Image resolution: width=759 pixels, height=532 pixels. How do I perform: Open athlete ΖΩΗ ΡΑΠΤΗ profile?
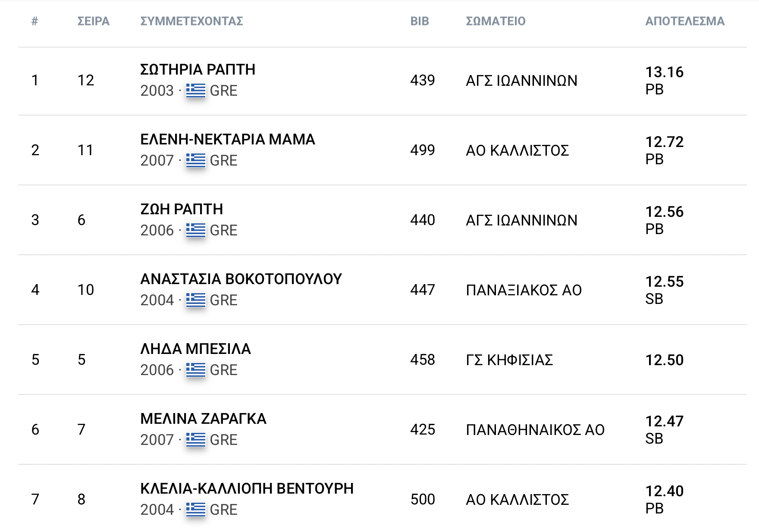tap(182, 209)
